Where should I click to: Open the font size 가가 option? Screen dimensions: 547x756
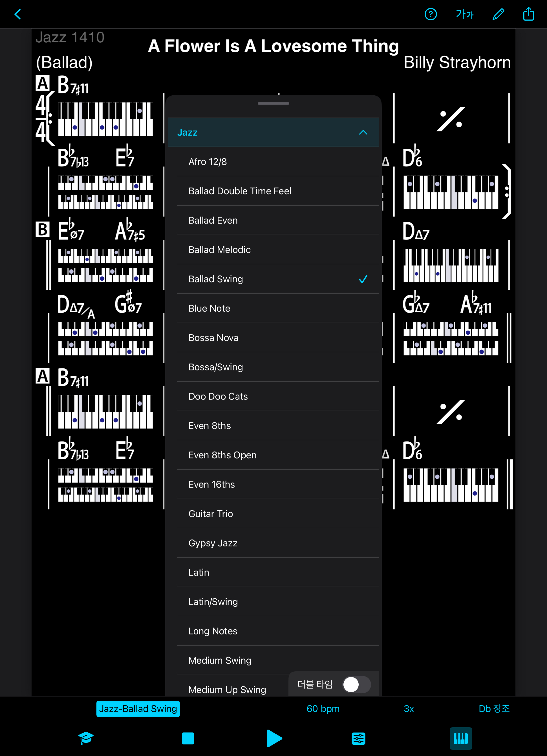464,14
